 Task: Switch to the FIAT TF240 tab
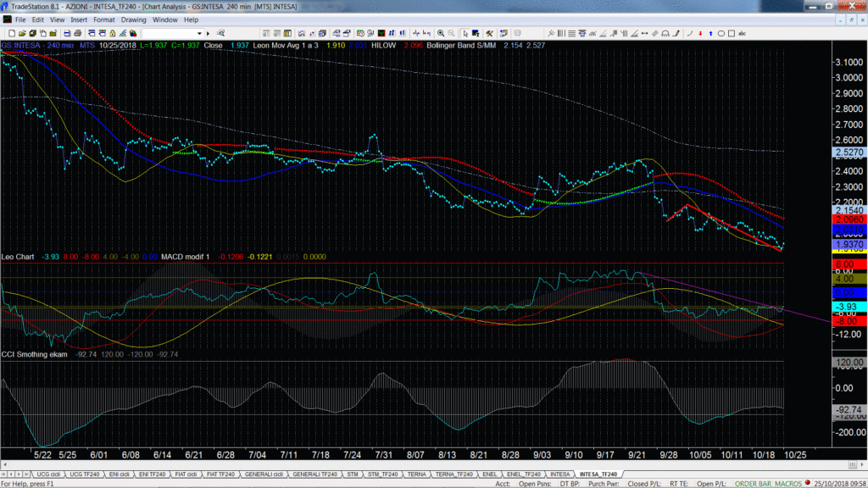point(220,474)
